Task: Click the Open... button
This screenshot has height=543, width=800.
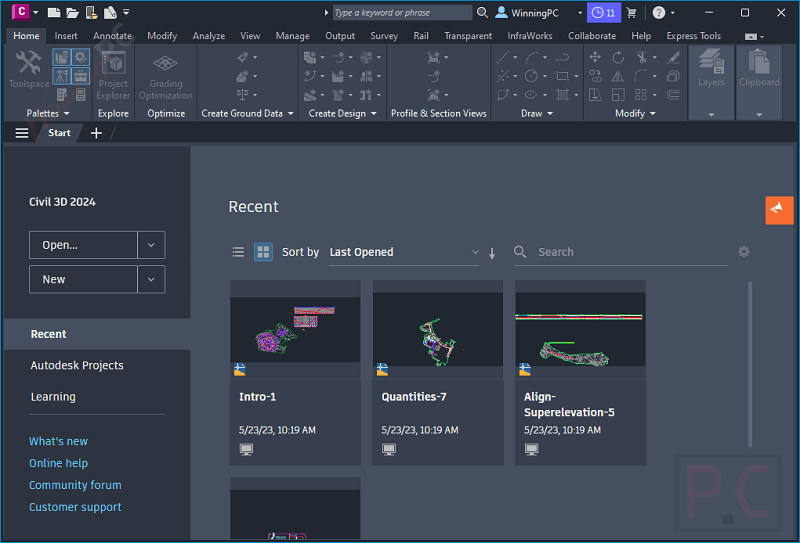Action: [x=83, y=245]
